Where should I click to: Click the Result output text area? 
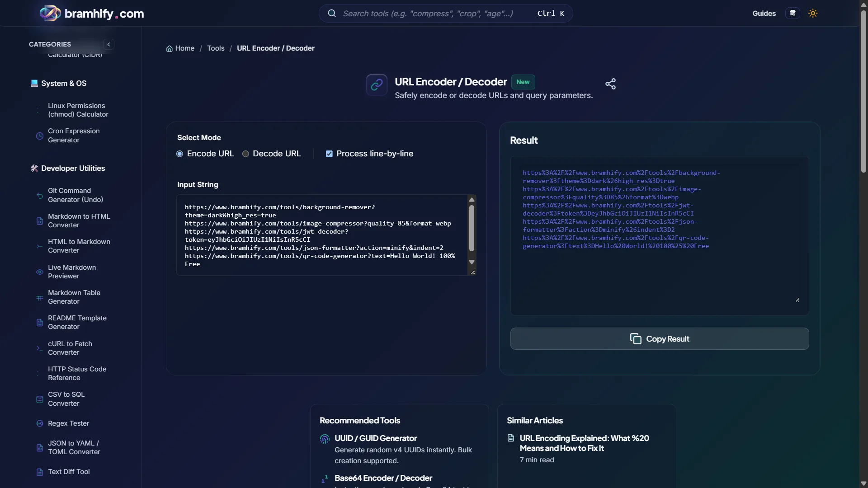click(x=660, y=236)
